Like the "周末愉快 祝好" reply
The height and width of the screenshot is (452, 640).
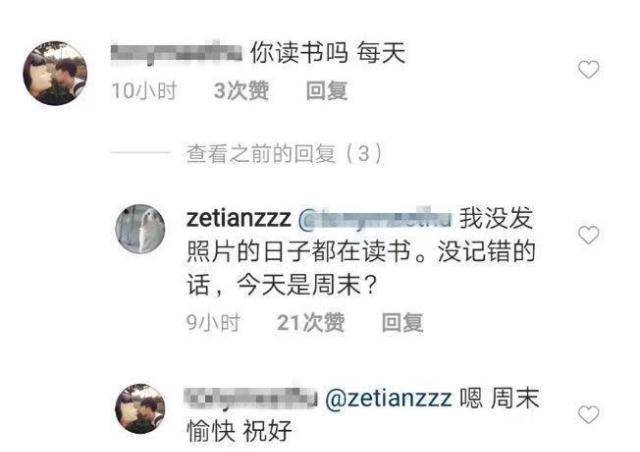click(x=589, y=414)
